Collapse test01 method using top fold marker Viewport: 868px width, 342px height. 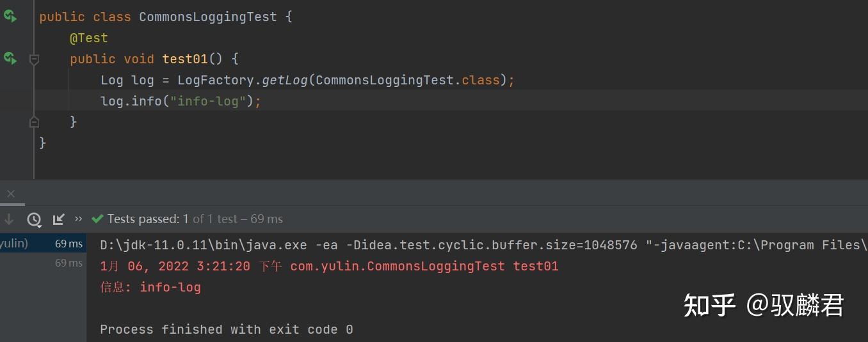[34, 59]
